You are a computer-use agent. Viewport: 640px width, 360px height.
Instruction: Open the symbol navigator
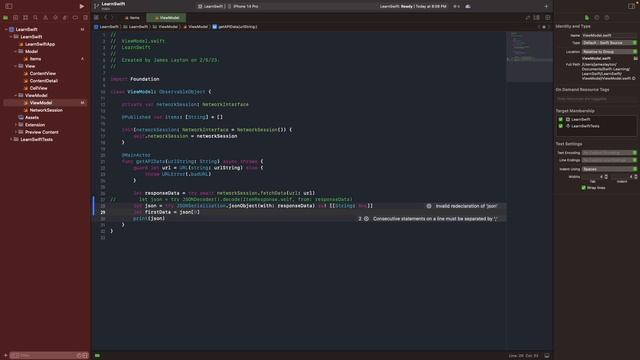coord(25,18)
